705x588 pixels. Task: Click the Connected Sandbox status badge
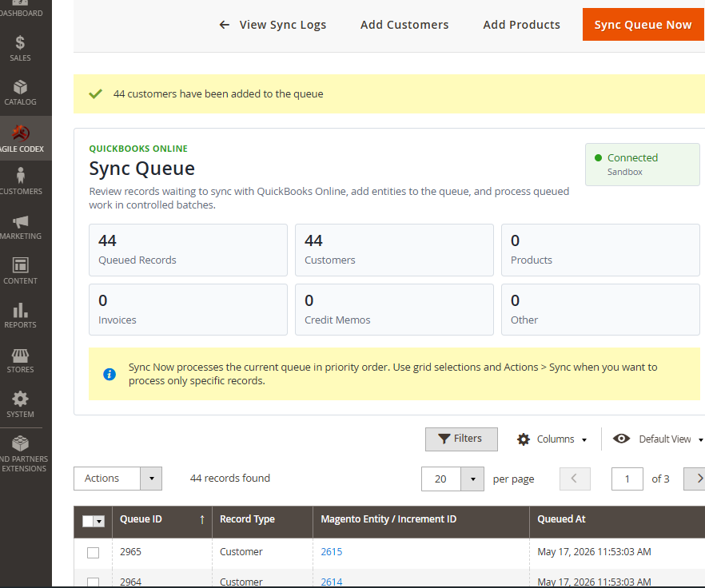[x=643, y=165]
